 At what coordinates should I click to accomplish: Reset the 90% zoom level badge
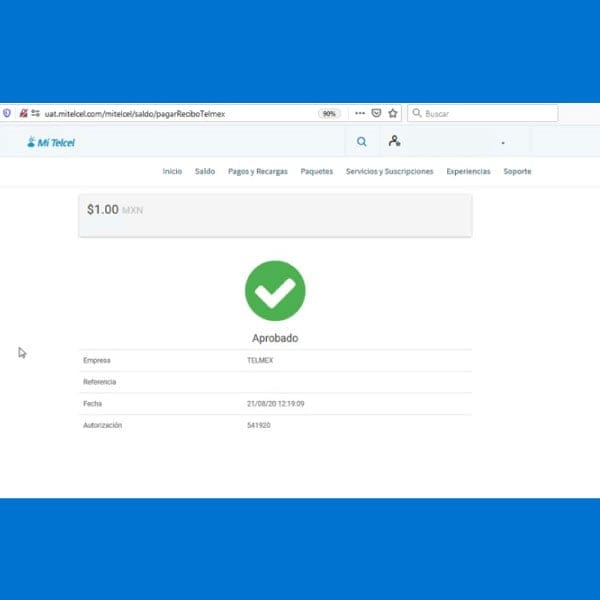pos(329,114)
